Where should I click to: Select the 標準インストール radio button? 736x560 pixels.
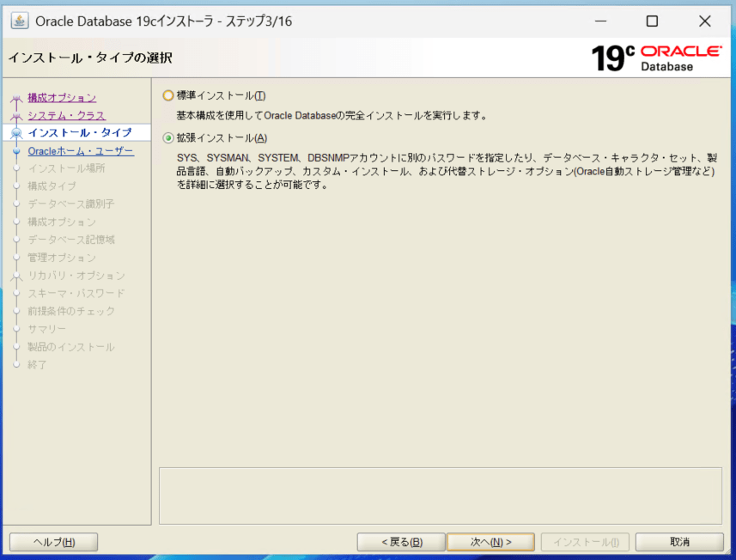168,95
